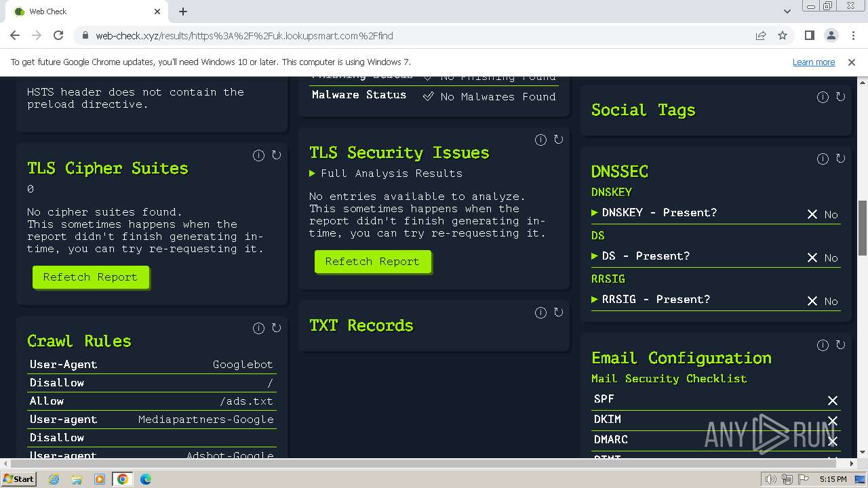Image resolution: width=868 pixels, height=488 pixels.
Task: Click the Googlebot user-agent value
Action: (243, 365)
